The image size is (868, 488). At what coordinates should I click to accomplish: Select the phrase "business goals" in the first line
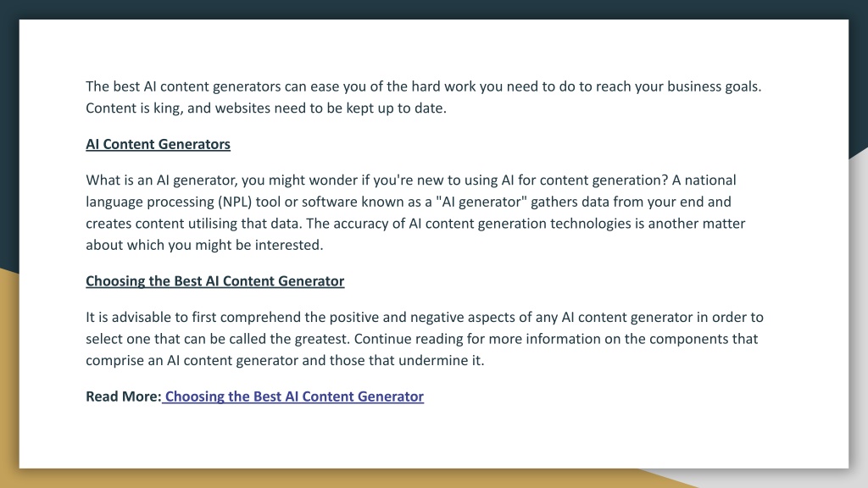click(714, 86)
